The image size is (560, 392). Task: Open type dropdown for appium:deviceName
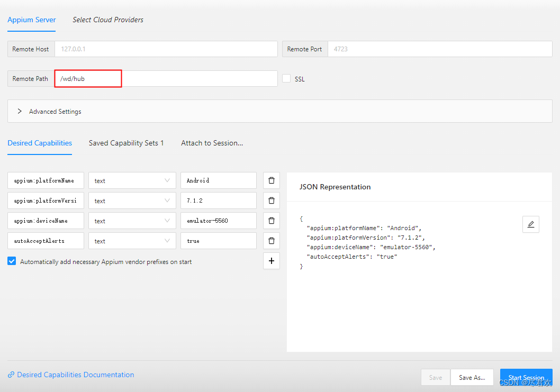(x=132, y=221)
